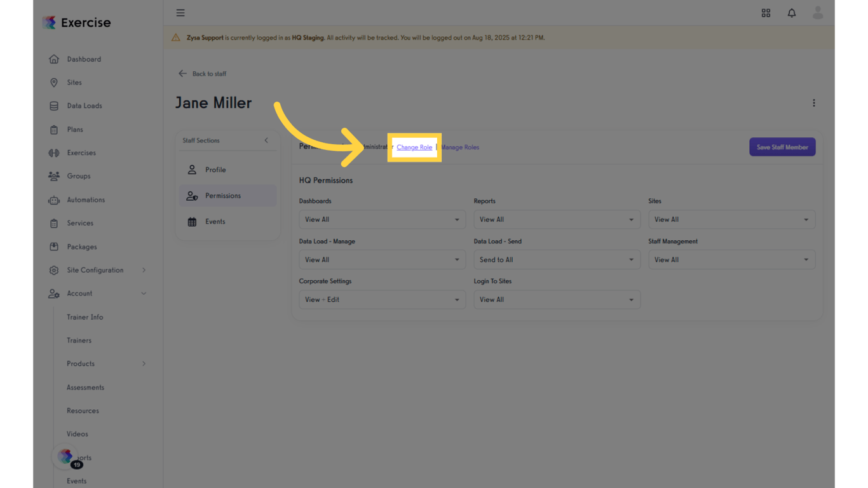The image size is (868, 488).
Task: Collapse the Account menu section
Action: point(144,294)
